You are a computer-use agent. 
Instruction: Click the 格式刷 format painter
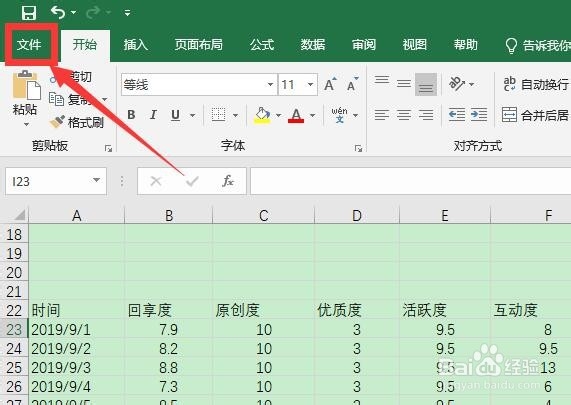[x=77, y=122]
